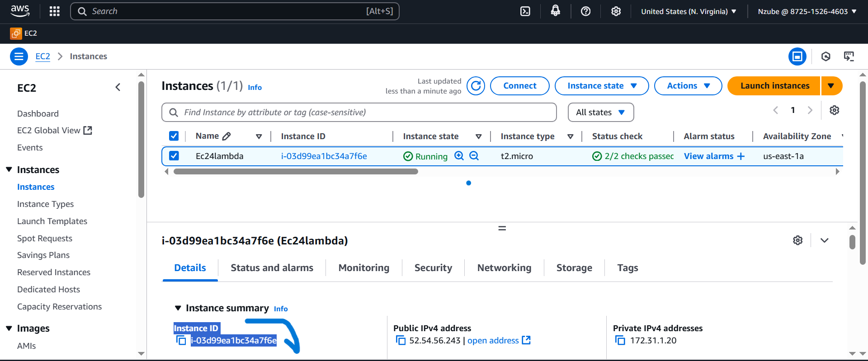Click the View alarms link
Image resolution: width=868 pixels, height=361 pixels.
click(x=708, y=156)
